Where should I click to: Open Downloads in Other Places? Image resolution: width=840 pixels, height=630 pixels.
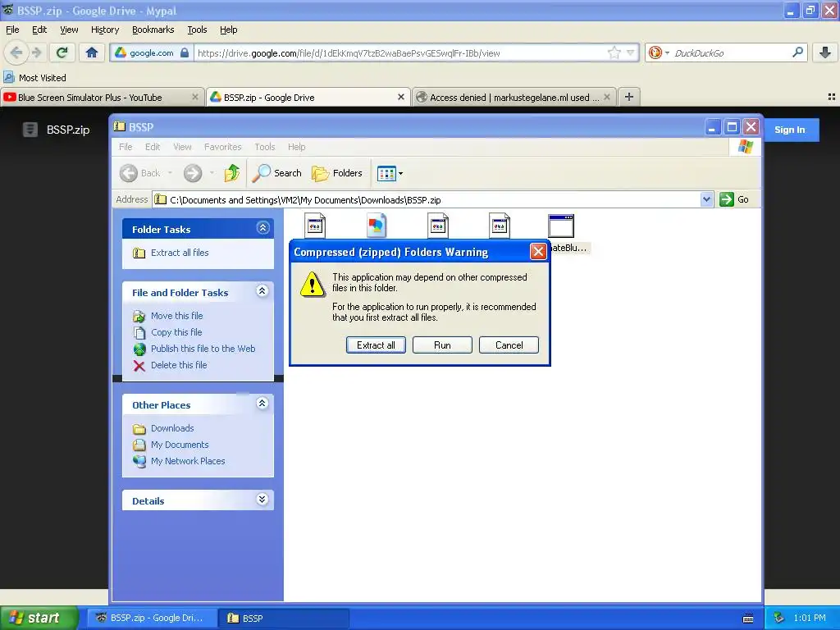(x=172, y=428)
